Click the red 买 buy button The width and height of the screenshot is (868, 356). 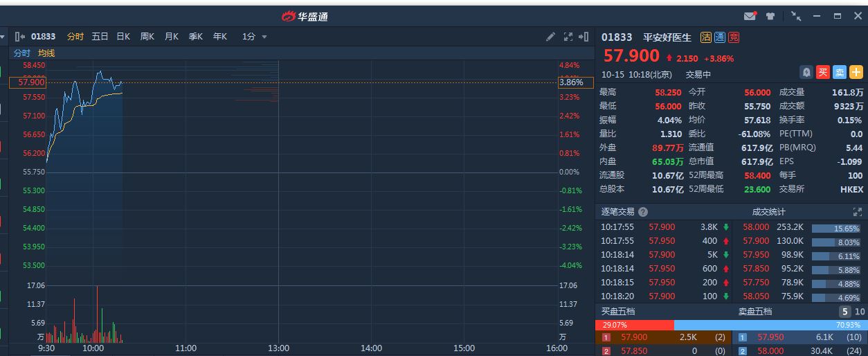pyautogui.click(x=823, y=72)
